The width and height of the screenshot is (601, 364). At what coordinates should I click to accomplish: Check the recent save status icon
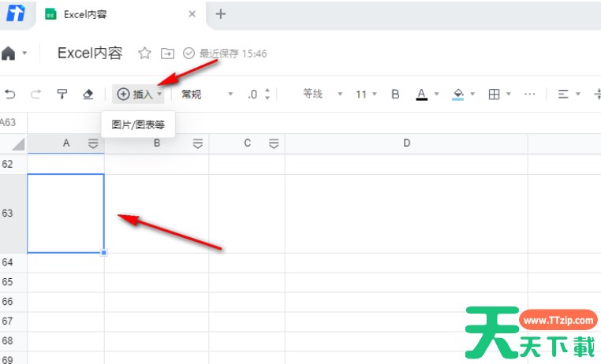coord(189,54)
